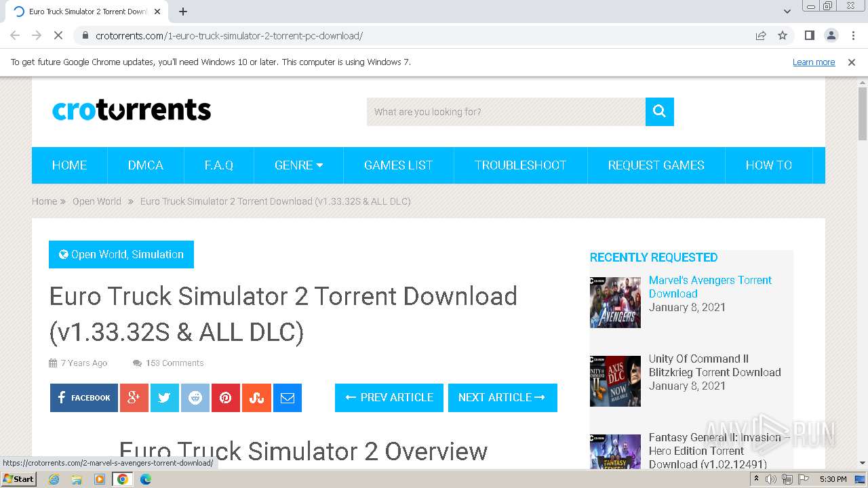Open REQUEST GAMES page
The width and height of the screenshot is (868, 488).
pyautogui.click(x=656, y=165)
